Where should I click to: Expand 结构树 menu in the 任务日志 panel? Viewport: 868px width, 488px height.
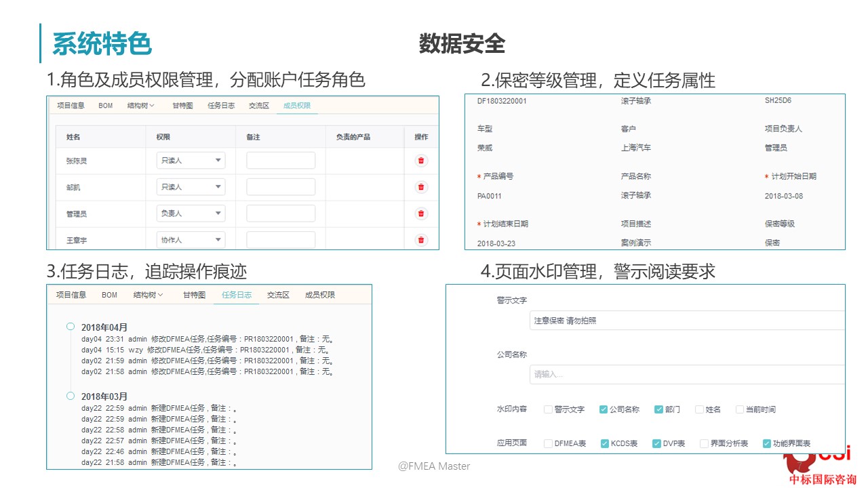tap(149, 295)
